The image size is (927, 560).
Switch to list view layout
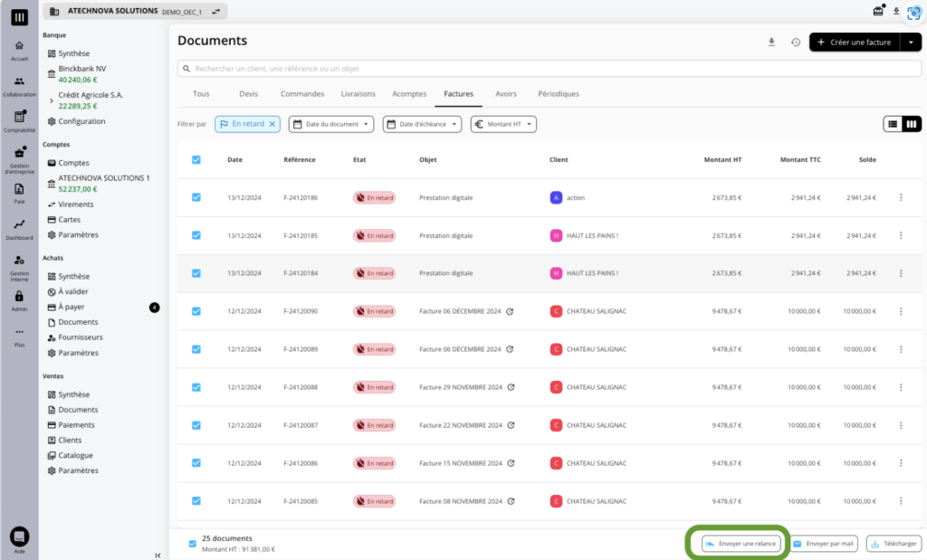[x=893, y=124]
